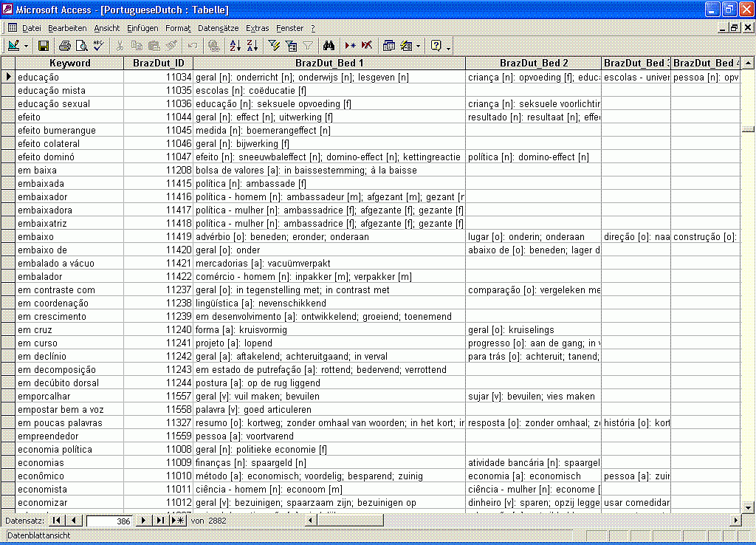The height and width of the screenshot is (545, 756).
Task: Click cell 'geral [n]: politieke economie [f]'
Action: pyautogui.click(x=329, y=449)
